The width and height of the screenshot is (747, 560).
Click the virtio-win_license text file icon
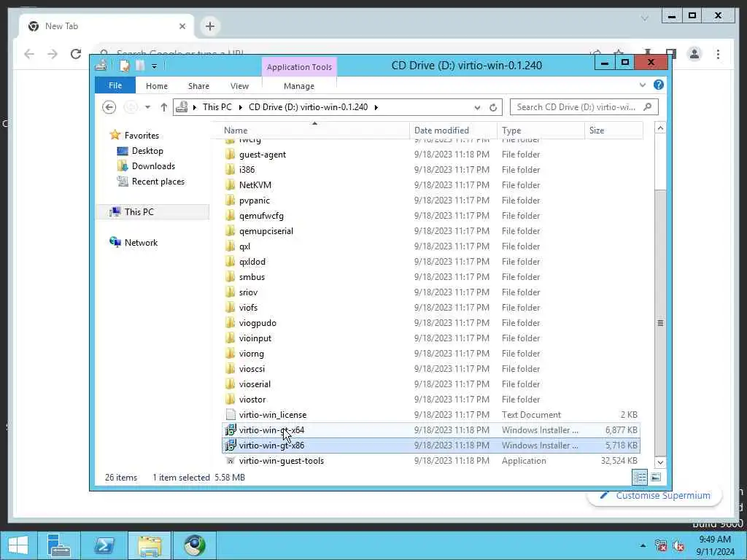tap(231, 415)
